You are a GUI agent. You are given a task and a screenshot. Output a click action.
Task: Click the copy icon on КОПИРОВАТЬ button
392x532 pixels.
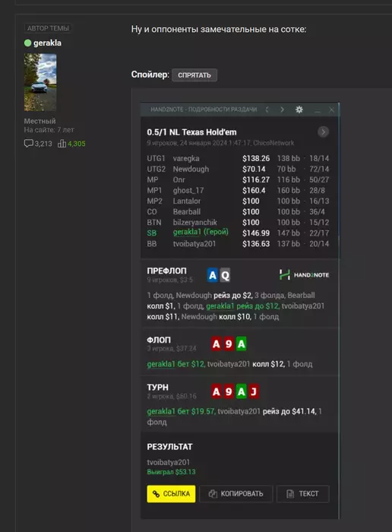(x=213, y=494)
